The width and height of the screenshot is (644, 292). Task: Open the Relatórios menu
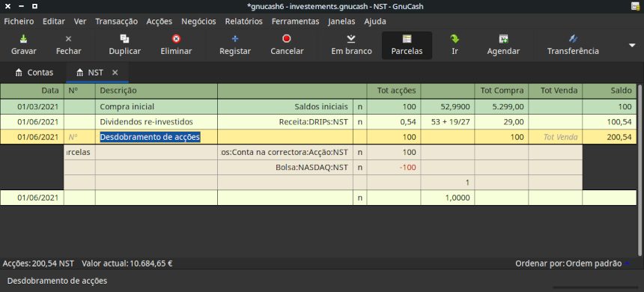243,22
